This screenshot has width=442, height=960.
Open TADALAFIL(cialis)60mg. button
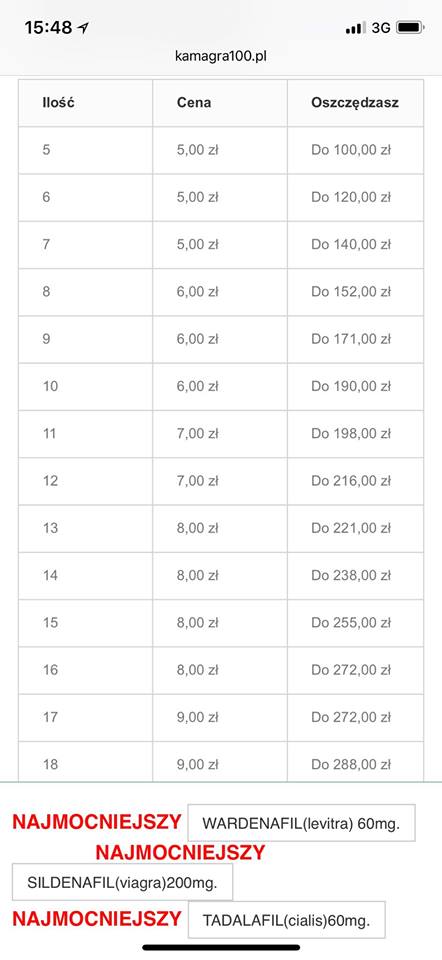click(287, 920)
